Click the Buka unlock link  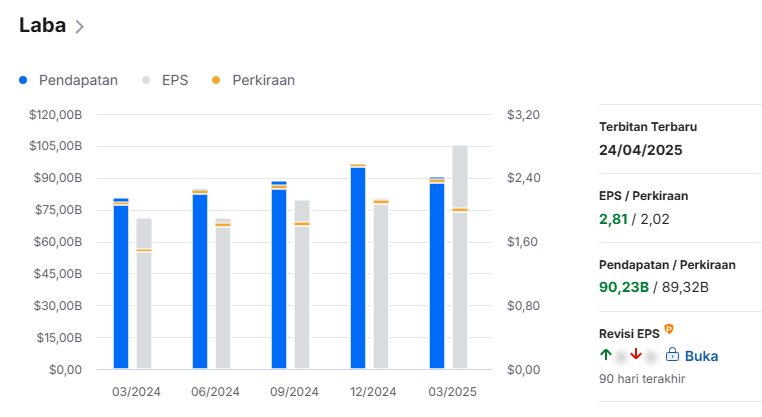[701, 356]
